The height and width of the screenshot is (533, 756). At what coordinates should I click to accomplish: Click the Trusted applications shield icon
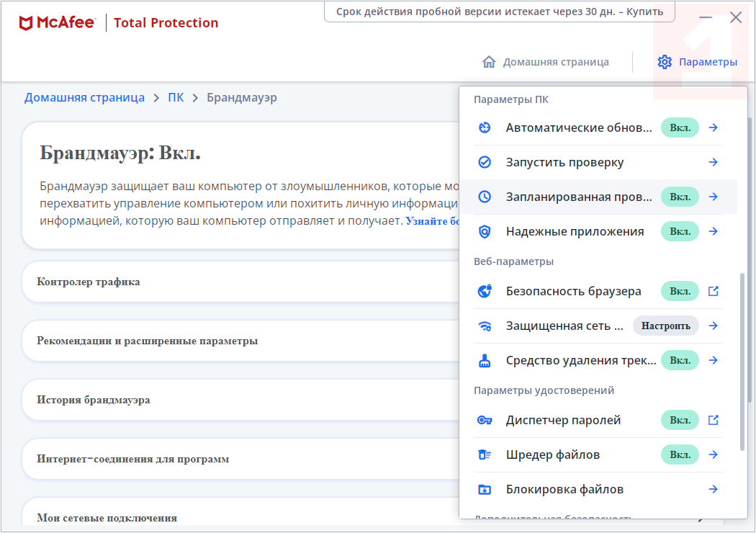click(x=485, y=231)
